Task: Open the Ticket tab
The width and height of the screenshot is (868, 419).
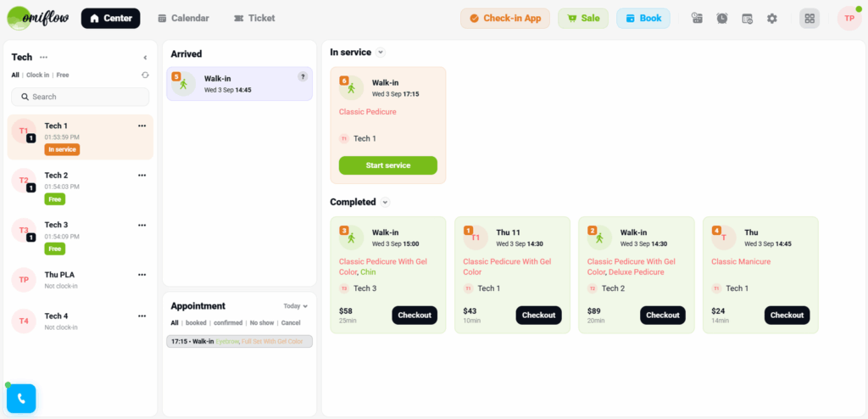Action: 254,18
